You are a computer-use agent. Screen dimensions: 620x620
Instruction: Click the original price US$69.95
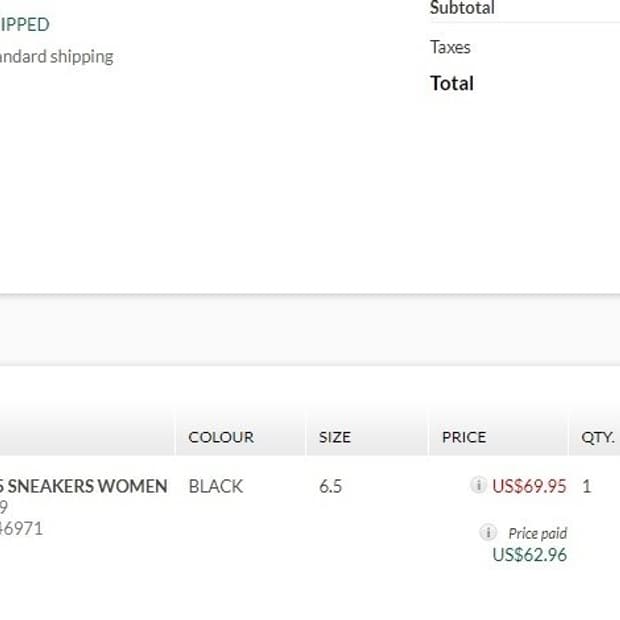529,486
